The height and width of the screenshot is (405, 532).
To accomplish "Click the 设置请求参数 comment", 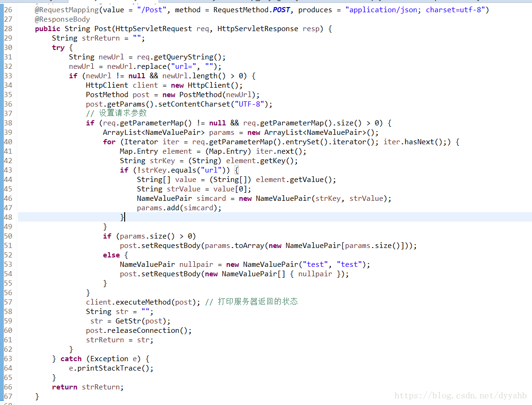I will tap(117, 113).
